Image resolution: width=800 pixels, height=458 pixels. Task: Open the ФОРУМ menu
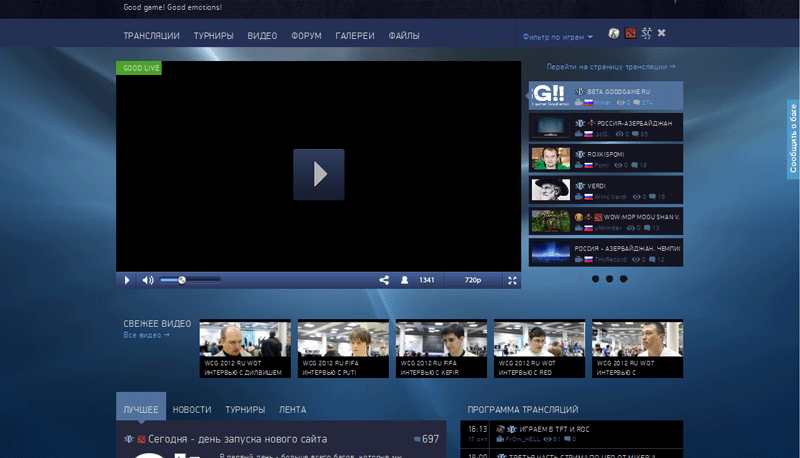pos(306,36)
